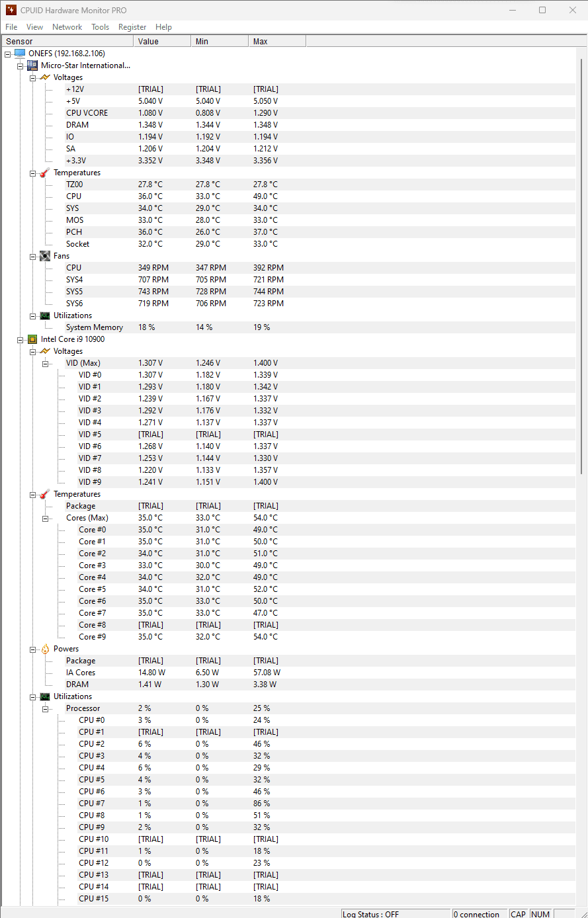Click the Min column header

[220, 41]
